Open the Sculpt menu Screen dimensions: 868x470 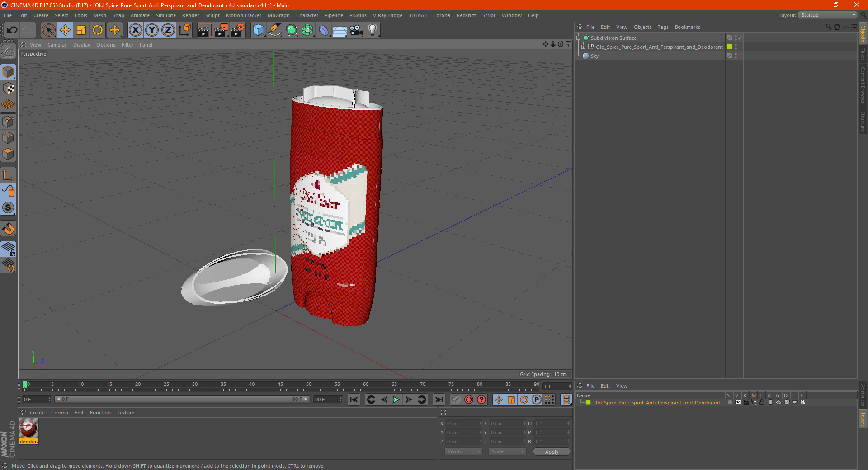(x=212, y=15)
